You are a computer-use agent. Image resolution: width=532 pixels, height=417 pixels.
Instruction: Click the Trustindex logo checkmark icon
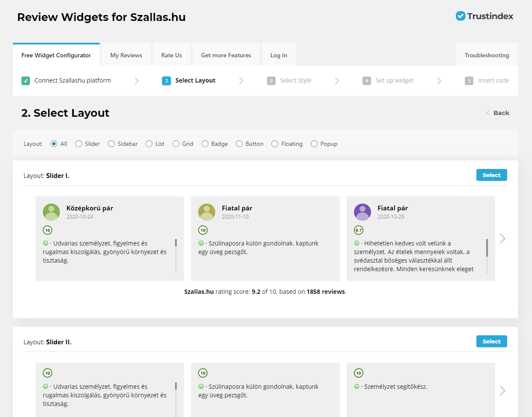tap(461, 16)
